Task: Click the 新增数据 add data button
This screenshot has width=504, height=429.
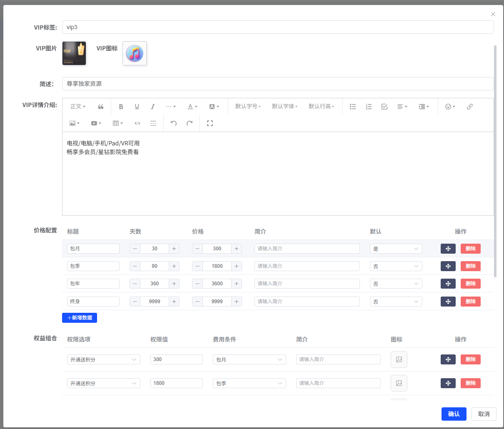Action: 80,317
